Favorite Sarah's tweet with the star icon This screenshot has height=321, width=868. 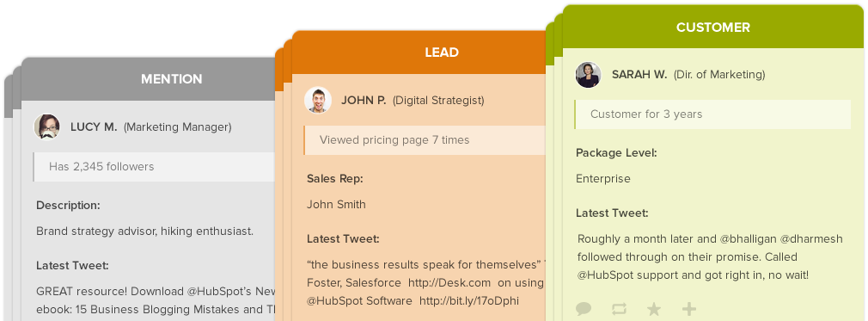[x=654, y=309]
